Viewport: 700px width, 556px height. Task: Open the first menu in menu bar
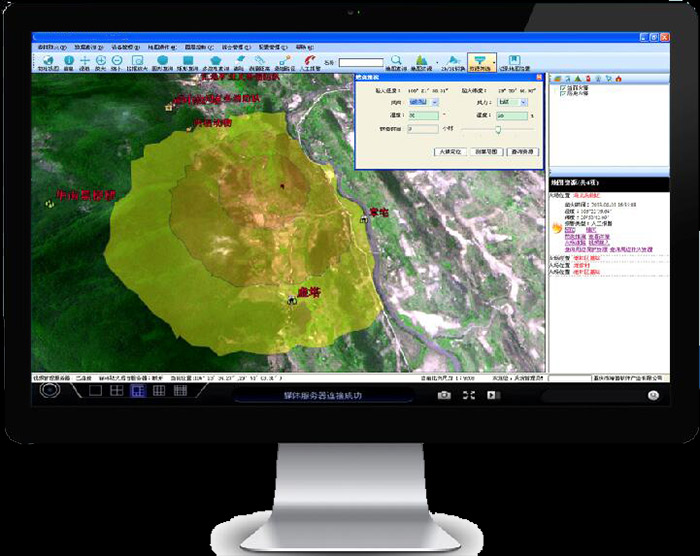pyautogui.click(x=49, y=47)
